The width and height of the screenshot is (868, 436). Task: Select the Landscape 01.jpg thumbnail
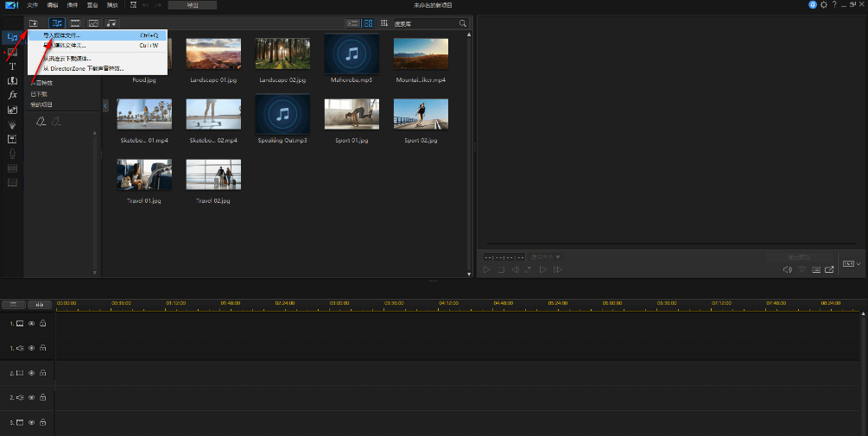(212, 54)
